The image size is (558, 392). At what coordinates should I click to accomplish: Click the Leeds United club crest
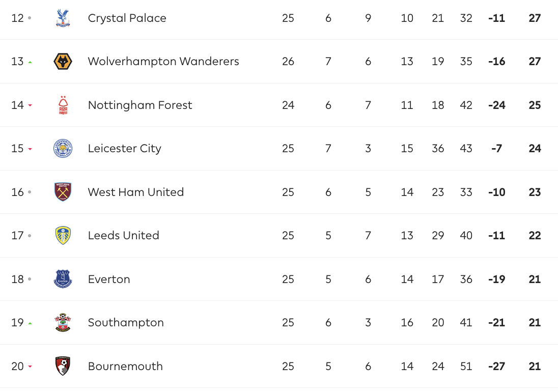click(x=63, y=236)
